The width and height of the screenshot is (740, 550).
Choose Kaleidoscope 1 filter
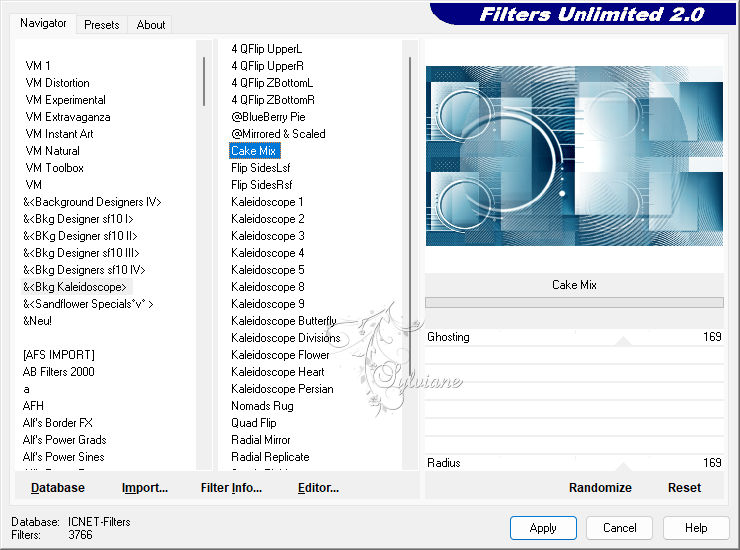(x=267, y=202)
